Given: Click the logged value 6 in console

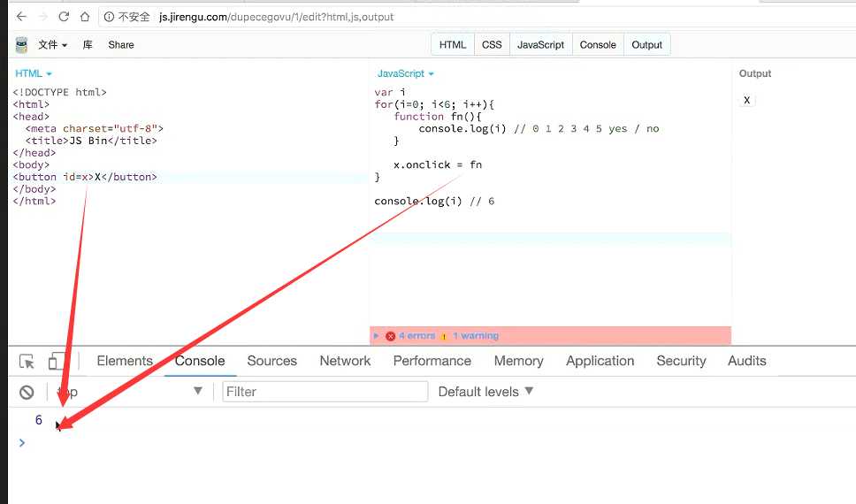Looking at the screenshot, I should (x=38, y=420).
